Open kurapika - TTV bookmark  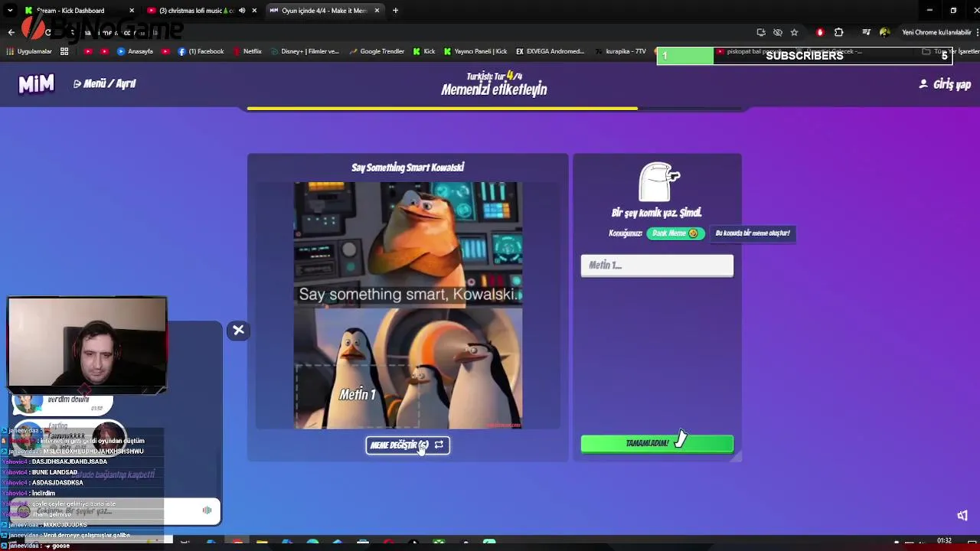pos(619,51)
